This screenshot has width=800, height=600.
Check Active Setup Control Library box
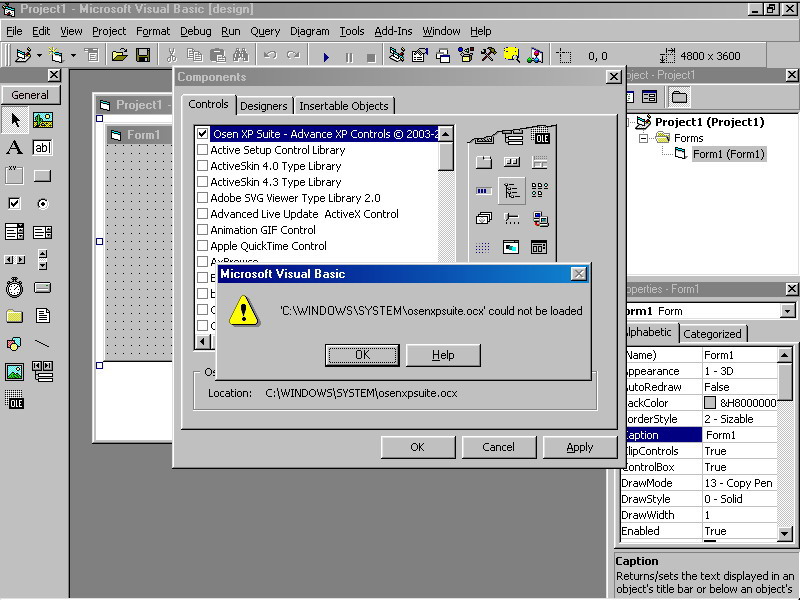coord(203,150)
